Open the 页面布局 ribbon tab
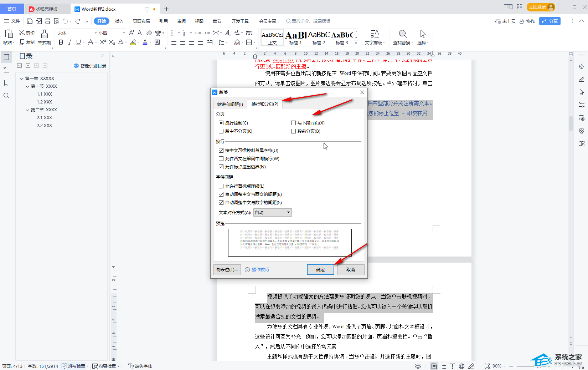Image resolution: width=588 pixels, height=370 pixels. (x=141, y=21)
